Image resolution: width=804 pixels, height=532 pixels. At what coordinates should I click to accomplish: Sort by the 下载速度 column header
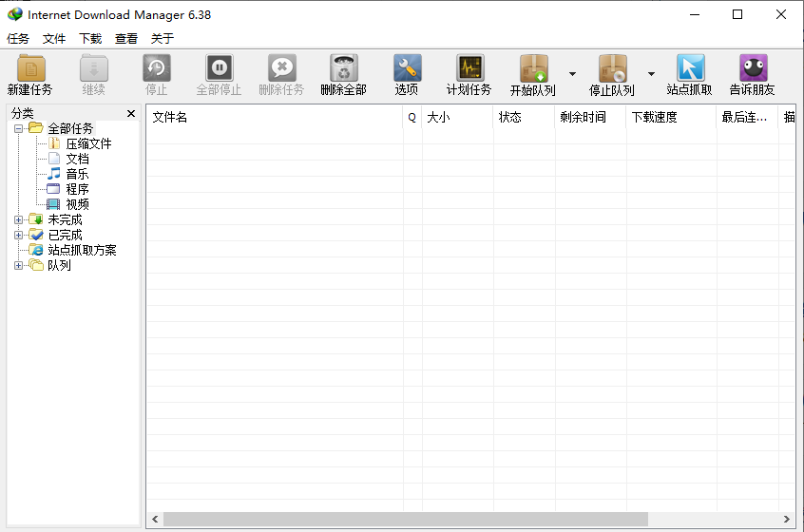coord(671,118)
